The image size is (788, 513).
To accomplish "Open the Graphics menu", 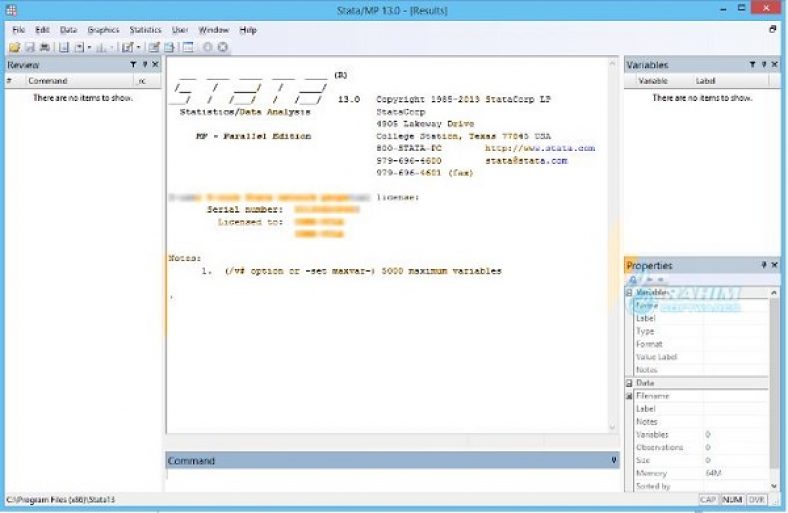I will pos(103,30).
